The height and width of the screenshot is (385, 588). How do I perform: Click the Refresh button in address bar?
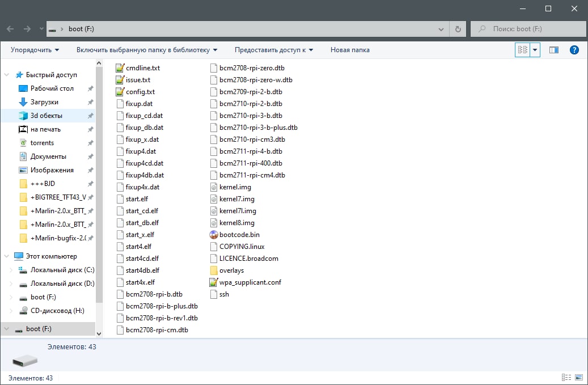click(x=458, y=29)
